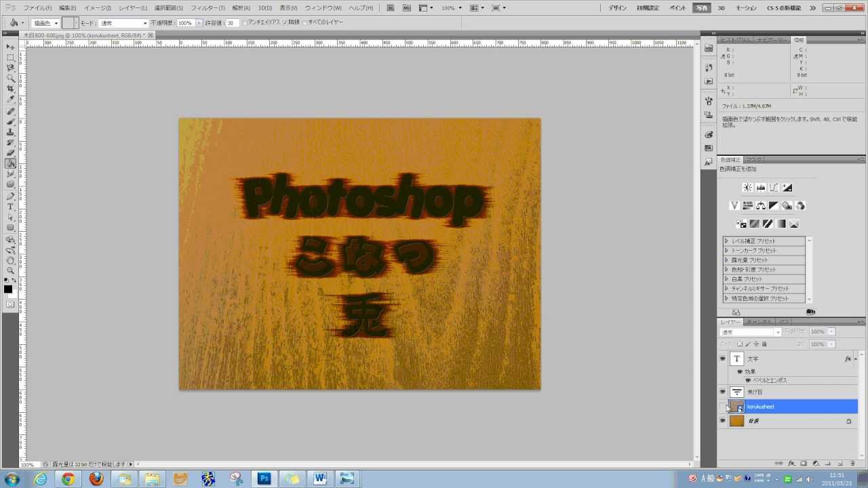Select the Paint Bucket tool
Viewport: 868px width, 488px height.
11,163
